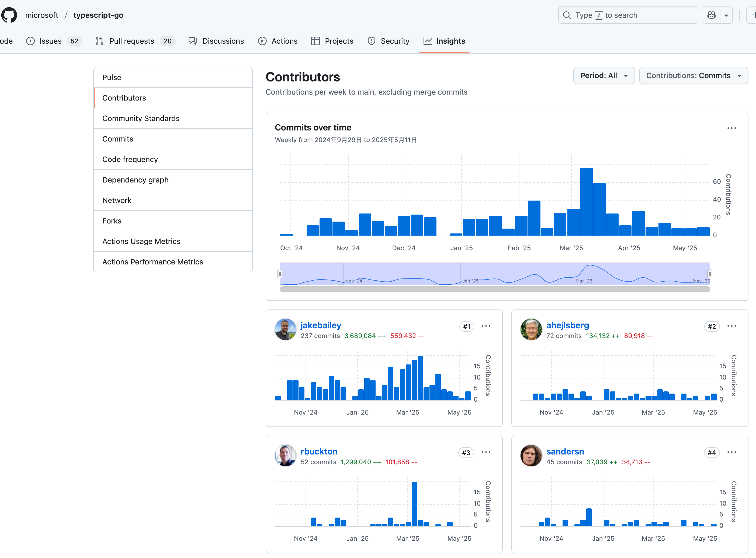Open Commits over time options menu
Screen dimensions: 756x558
(x=731, y=128)
